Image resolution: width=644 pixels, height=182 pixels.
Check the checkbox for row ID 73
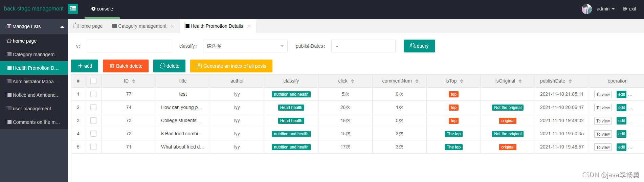(x=93, y=120)
